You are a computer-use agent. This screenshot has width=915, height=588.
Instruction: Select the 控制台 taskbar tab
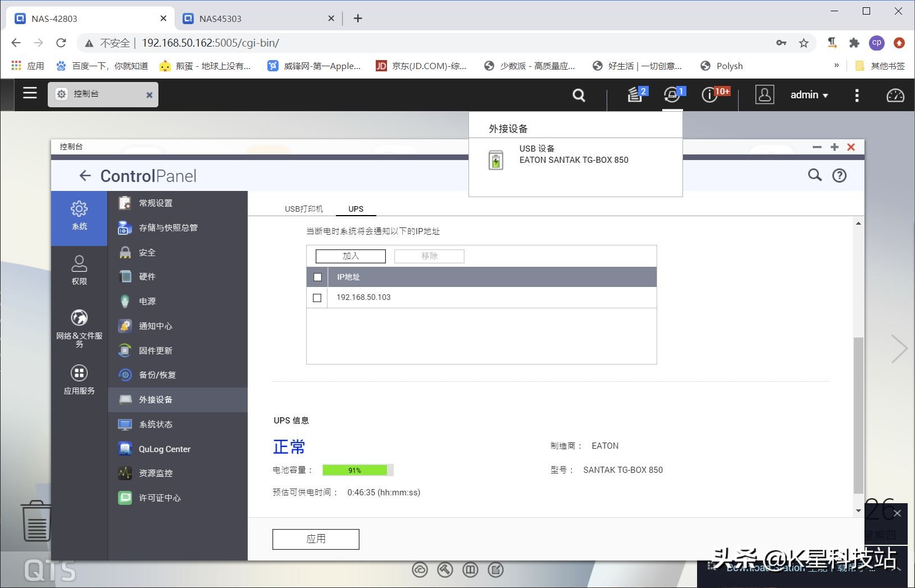[x=103, y=94]
